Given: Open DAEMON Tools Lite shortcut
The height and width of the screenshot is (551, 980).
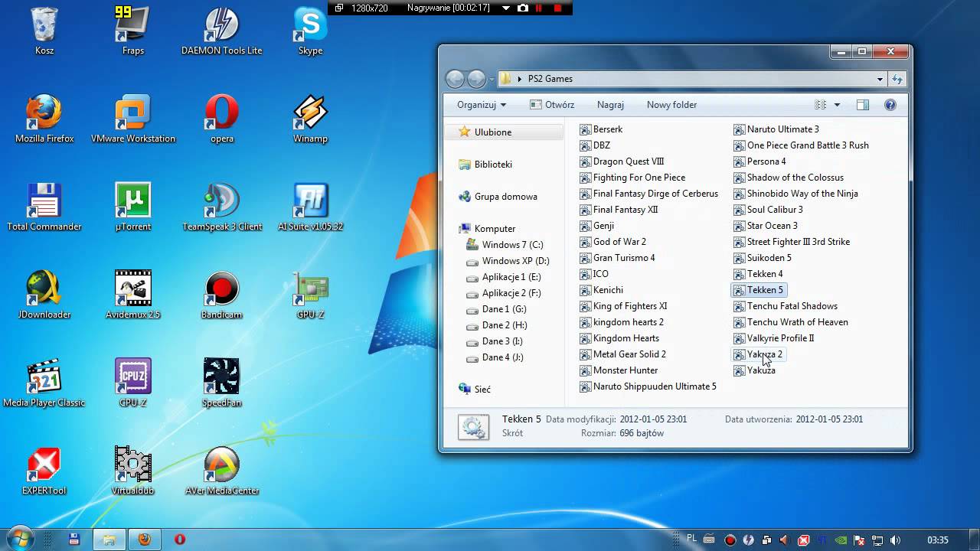Looking at the screenshot, I should pyautogui.click(x=221, y=31).
